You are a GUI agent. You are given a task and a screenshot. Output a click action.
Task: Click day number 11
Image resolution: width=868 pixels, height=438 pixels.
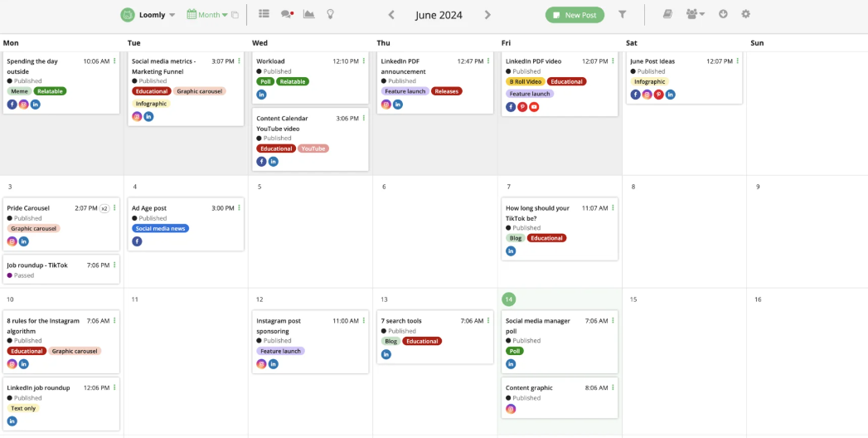point(134,299)
